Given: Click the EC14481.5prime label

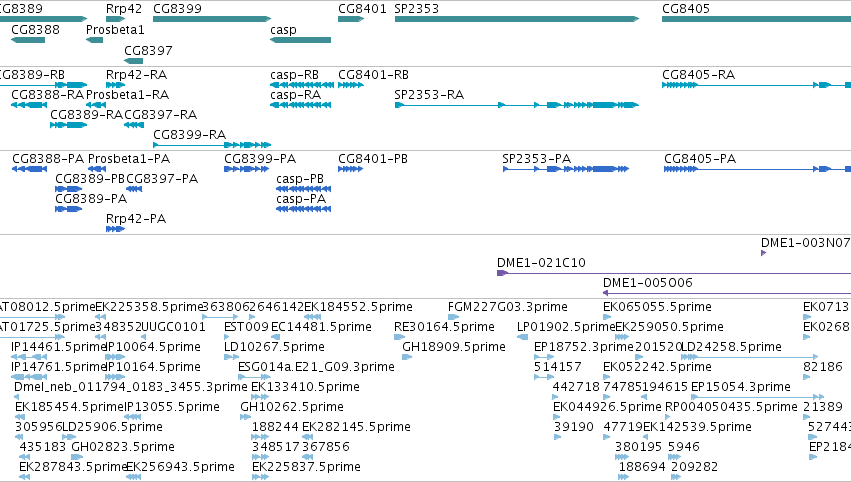Looking at the screenshot, I should 321,327.
